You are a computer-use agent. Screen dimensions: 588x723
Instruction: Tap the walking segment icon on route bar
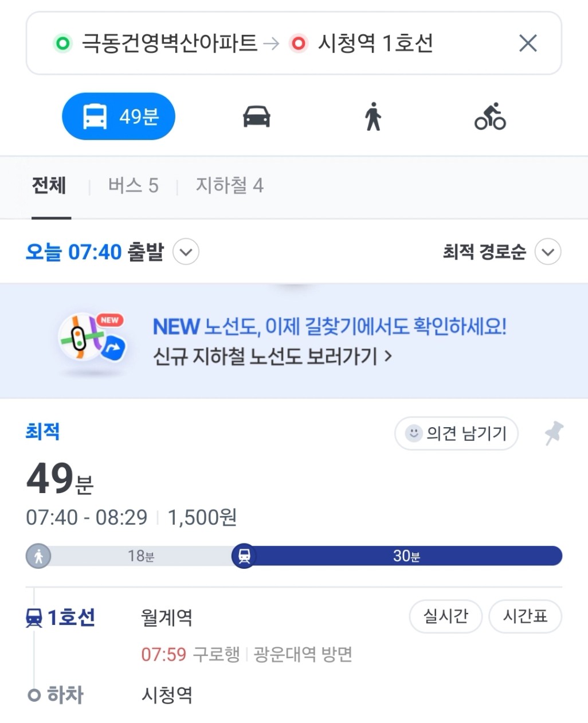tap(38, 556)
